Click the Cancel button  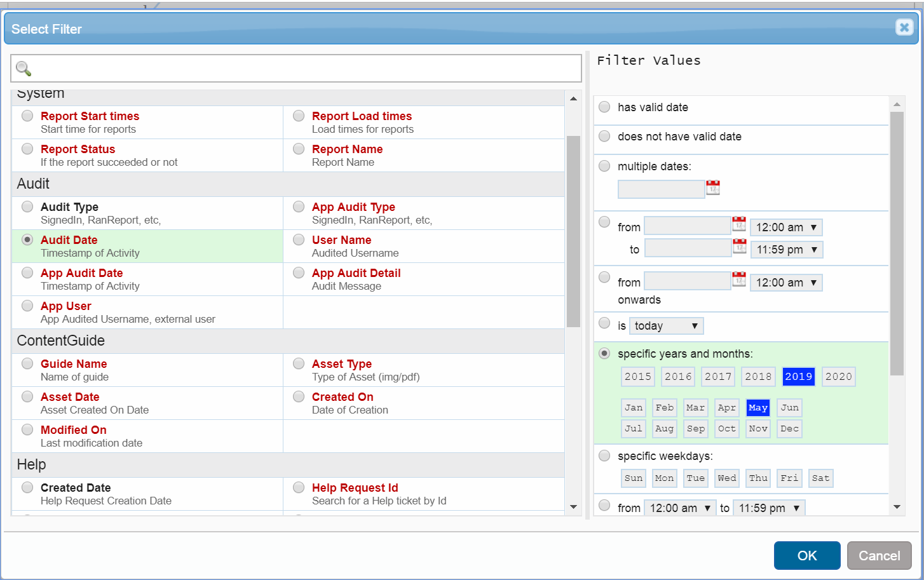[879, 556]
